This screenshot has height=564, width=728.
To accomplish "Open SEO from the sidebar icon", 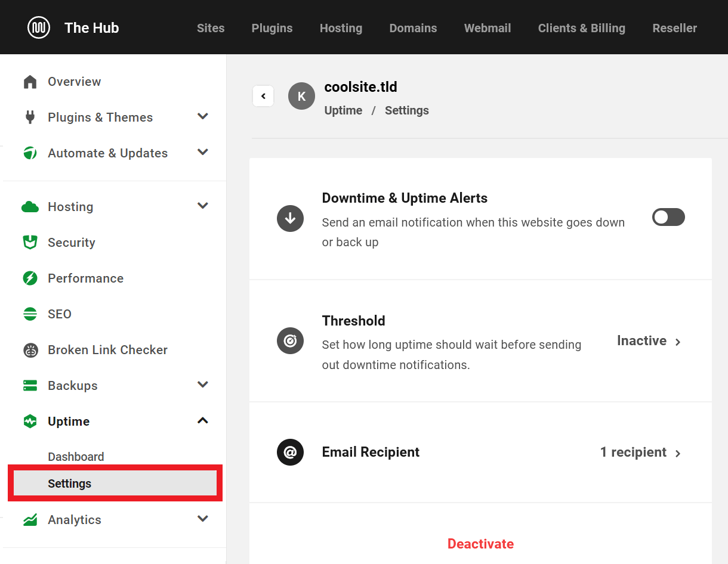I will click(30, 314).
